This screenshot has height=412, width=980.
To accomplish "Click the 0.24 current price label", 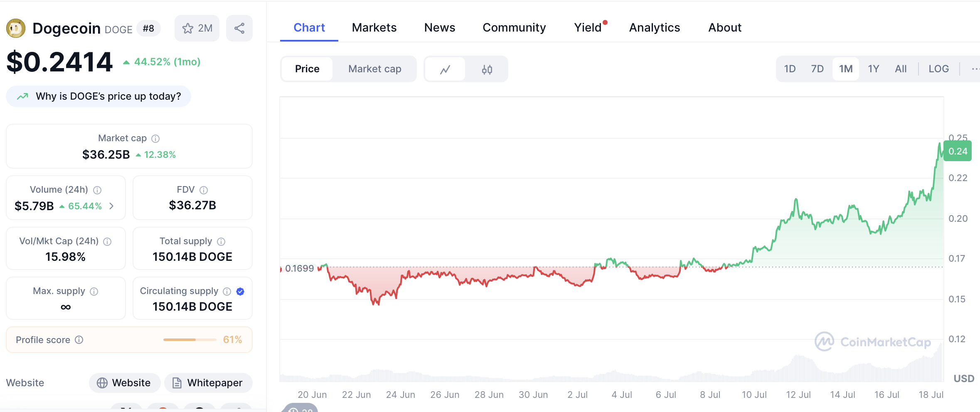I will 958,151.
